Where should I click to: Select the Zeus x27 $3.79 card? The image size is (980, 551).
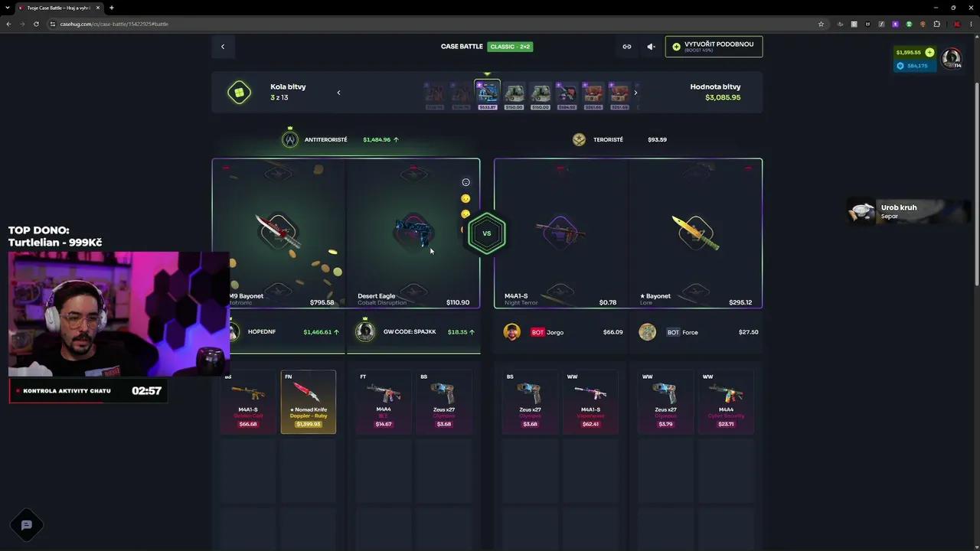tap(665, 402)
